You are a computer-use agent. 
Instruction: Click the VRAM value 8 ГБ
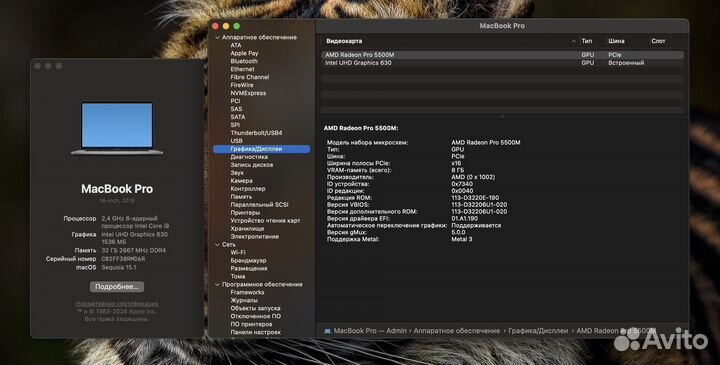point(458,170)
